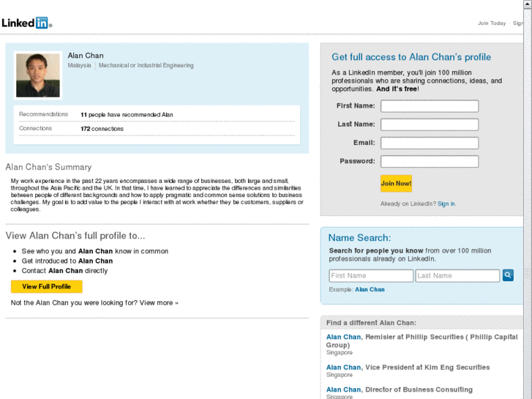The image size is (532, 399).
Task: Click the name search magnifier button
Action: [x=508, y=275]
